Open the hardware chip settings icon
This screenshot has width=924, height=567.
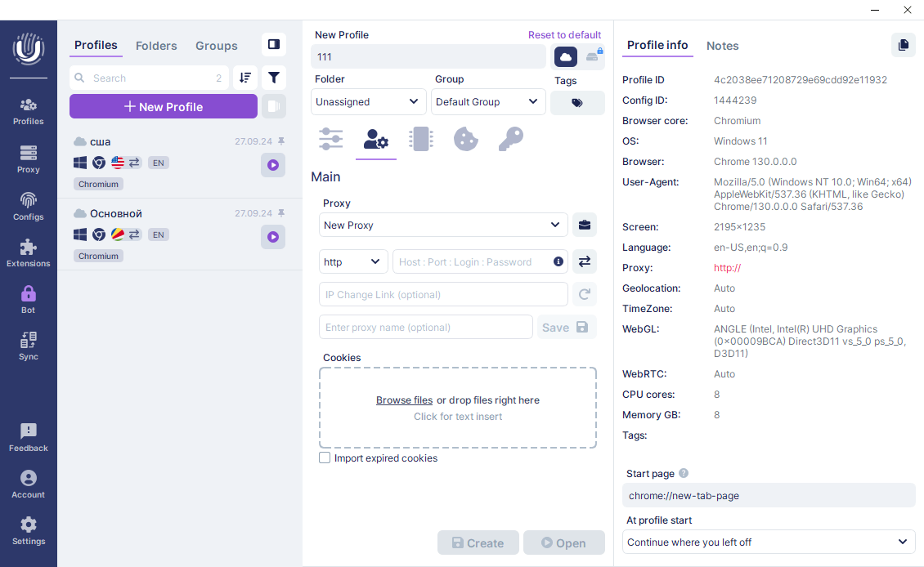coord(420,139)
